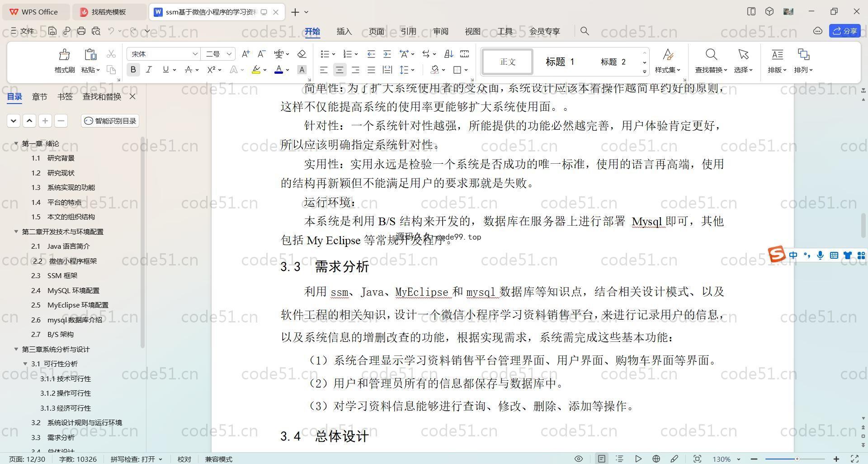This screenshot has height=464, width=868.
Task: Collapse 第一章 绪论 in outline tree
Action: 16,143
